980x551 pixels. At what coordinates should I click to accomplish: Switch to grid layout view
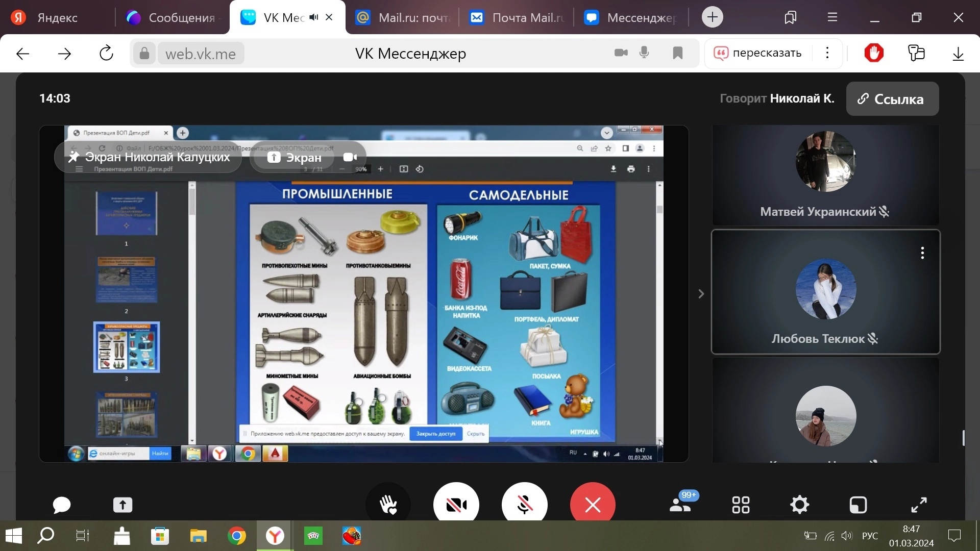pyautogui.click(x=741, y=505)
